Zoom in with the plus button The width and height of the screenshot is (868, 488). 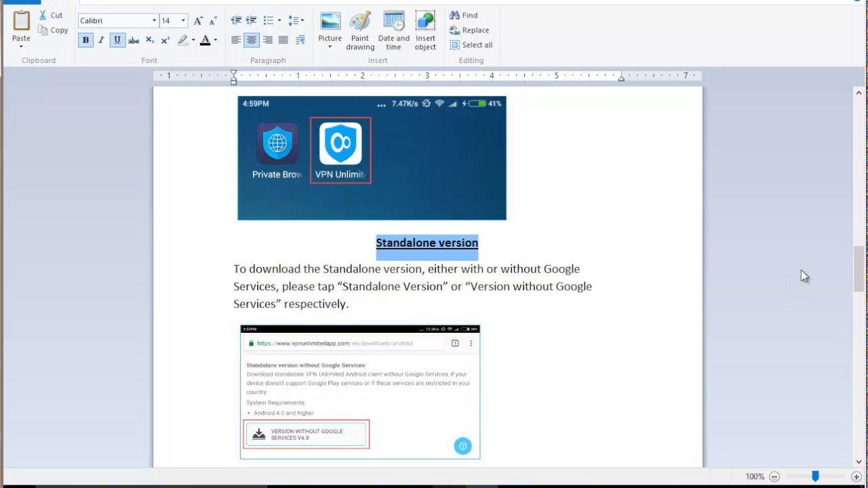click(x=856, y=476)
